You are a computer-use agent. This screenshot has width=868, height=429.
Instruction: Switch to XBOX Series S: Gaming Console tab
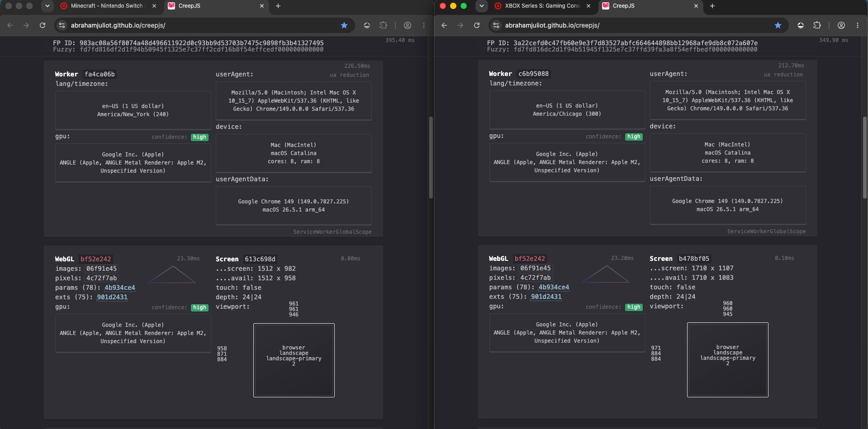pyautogui.click(x=542, y=6)
